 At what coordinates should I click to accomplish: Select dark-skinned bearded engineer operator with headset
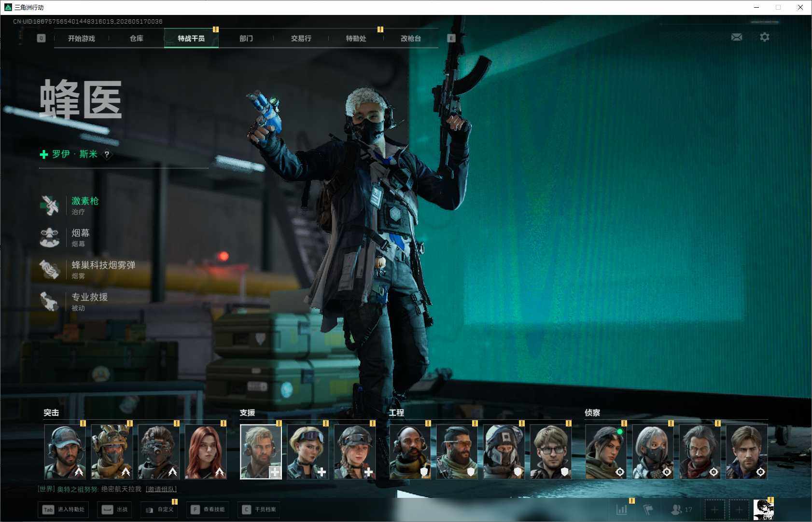410,452
